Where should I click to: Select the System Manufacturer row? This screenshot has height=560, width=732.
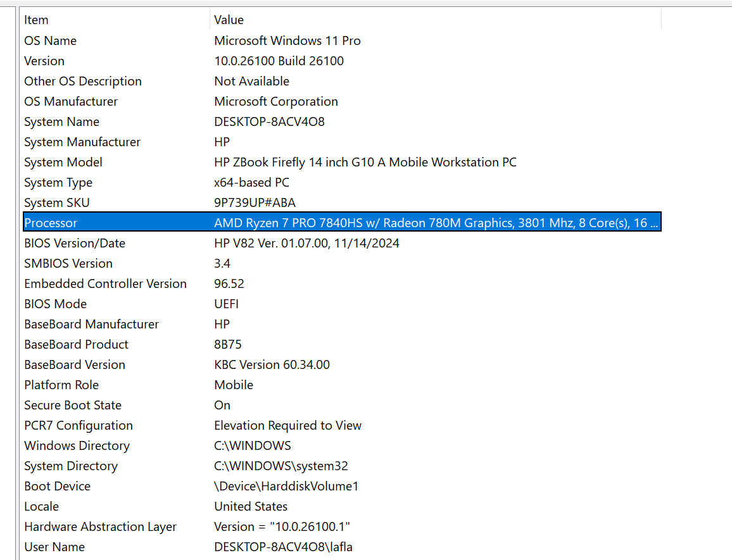(342, 142)
